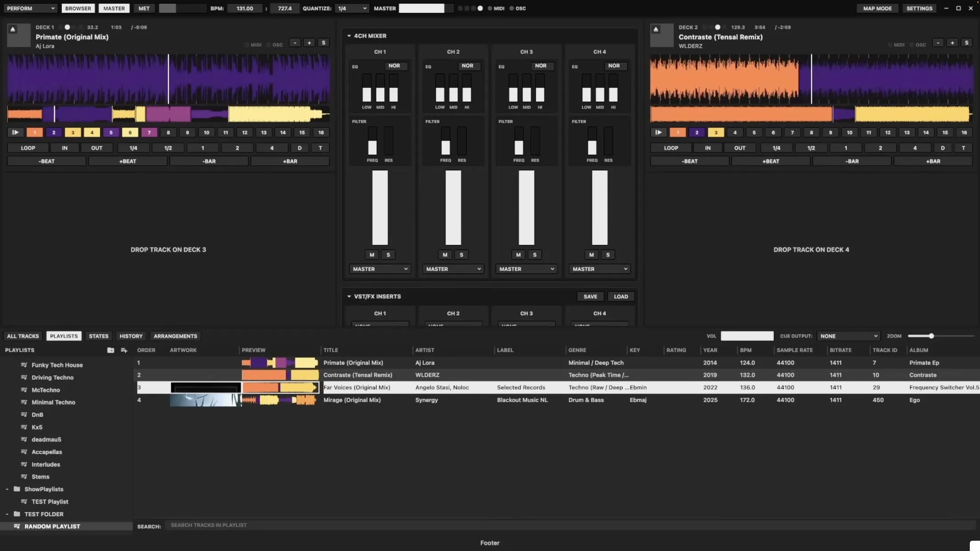The width and height of the screenshot is (980, 551).
Task: Switch to HISTORY tab
Action: coord(131,336)
